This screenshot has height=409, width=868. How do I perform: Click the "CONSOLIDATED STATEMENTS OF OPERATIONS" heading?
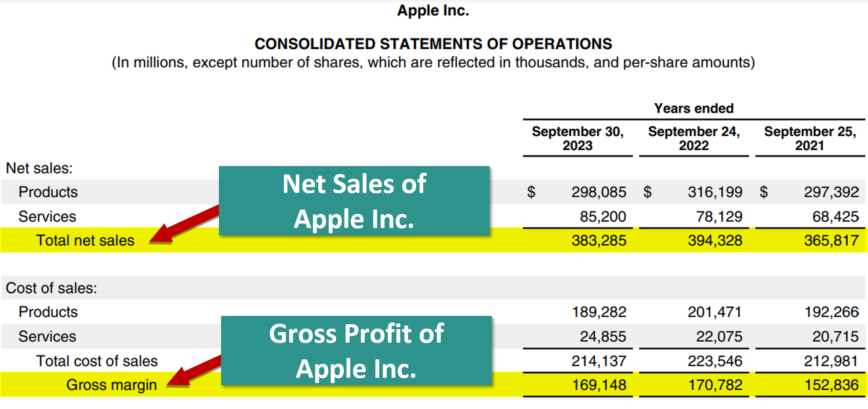(433, 44)
